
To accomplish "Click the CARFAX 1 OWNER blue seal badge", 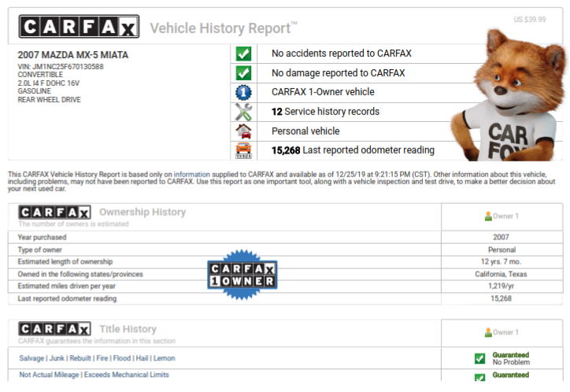I will pyautogui.click(x=242, y=275).
